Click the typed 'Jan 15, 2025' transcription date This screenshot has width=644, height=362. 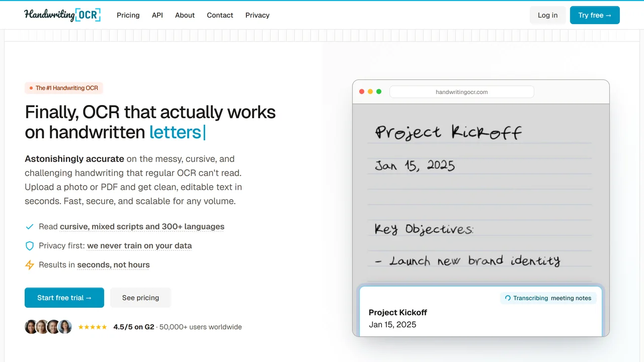point(392,325)
